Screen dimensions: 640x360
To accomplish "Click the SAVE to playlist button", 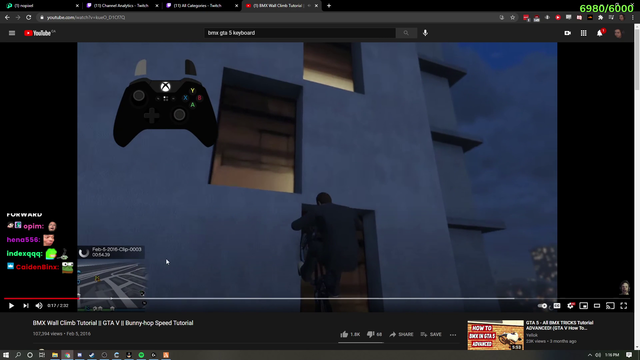I will click(431, 334).
